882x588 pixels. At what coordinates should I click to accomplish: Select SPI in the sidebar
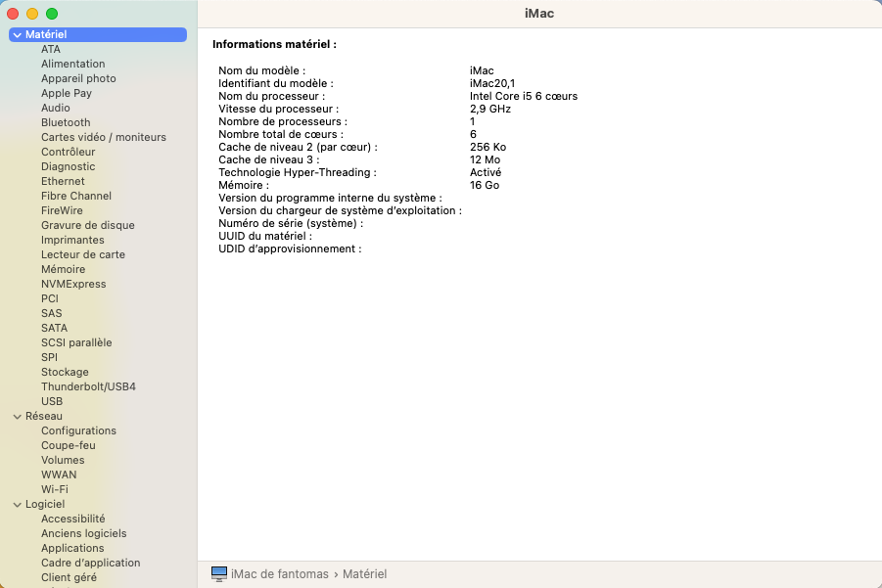(50, 357)
